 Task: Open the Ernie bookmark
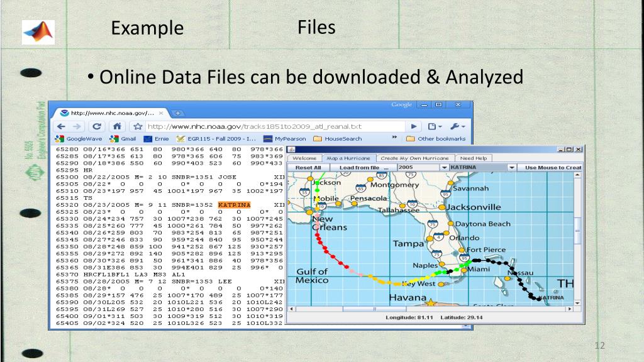157,139
